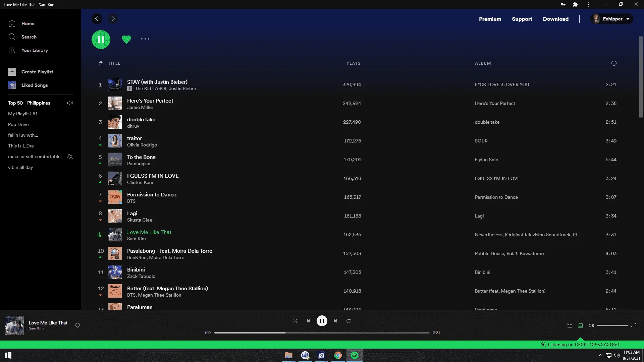Open the Windows Start menu
644x362 pixels.
click(x=8, y=355)
